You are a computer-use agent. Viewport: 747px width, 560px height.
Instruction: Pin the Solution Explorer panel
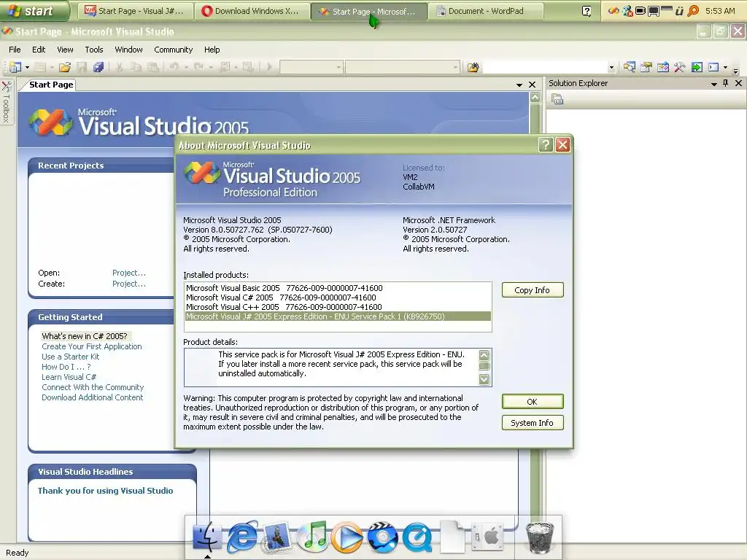(x=726, y=83)
